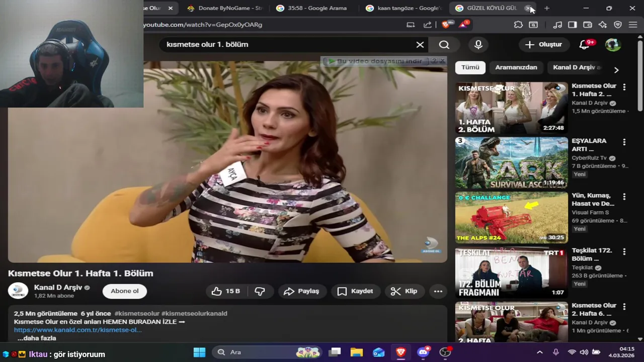Open options for Yün, Kumaş, Hasat video

coord(624,197)
